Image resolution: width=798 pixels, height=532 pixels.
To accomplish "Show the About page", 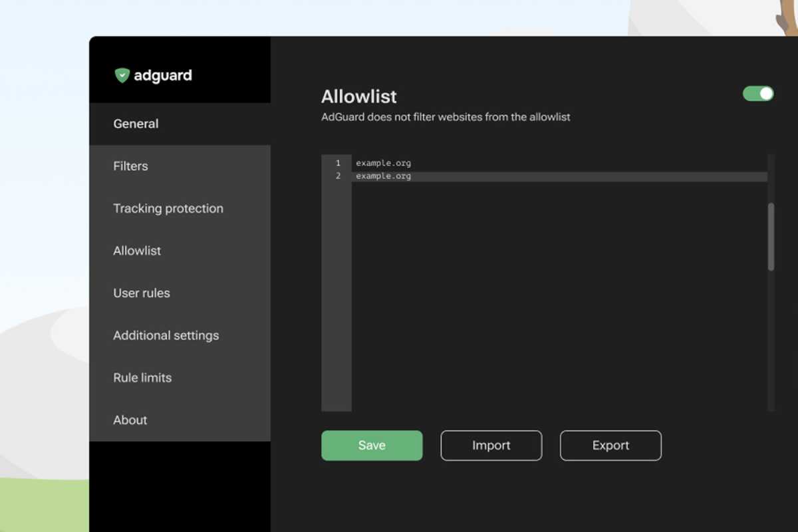I will click(x=130, y=420).
